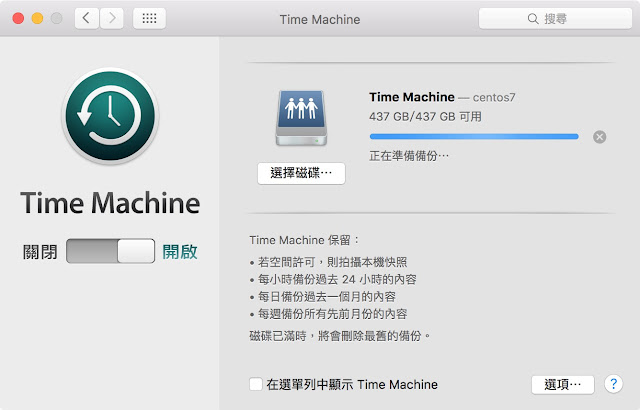The image size is (640, 410).
Task: Click the "Time Machine 保留：" heading
Action: [304, 240]
